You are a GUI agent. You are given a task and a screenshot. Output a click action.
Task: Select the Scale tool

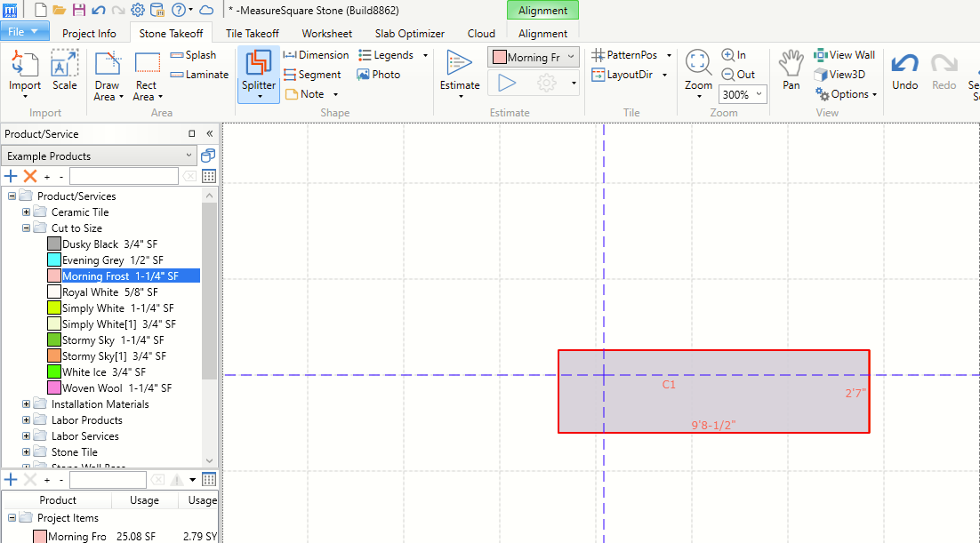click(x=64, y=71)
